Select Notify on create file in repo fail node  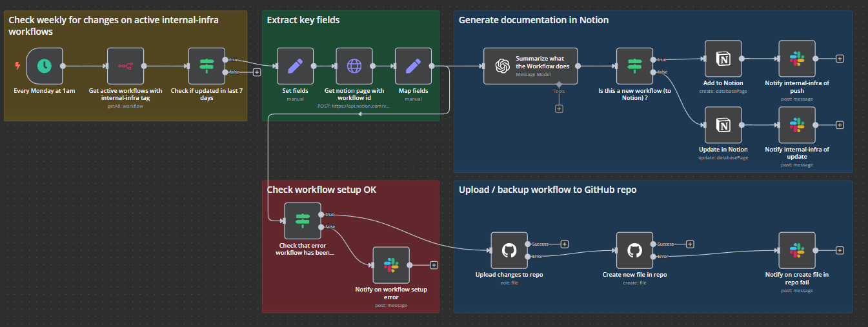[797, 250]
